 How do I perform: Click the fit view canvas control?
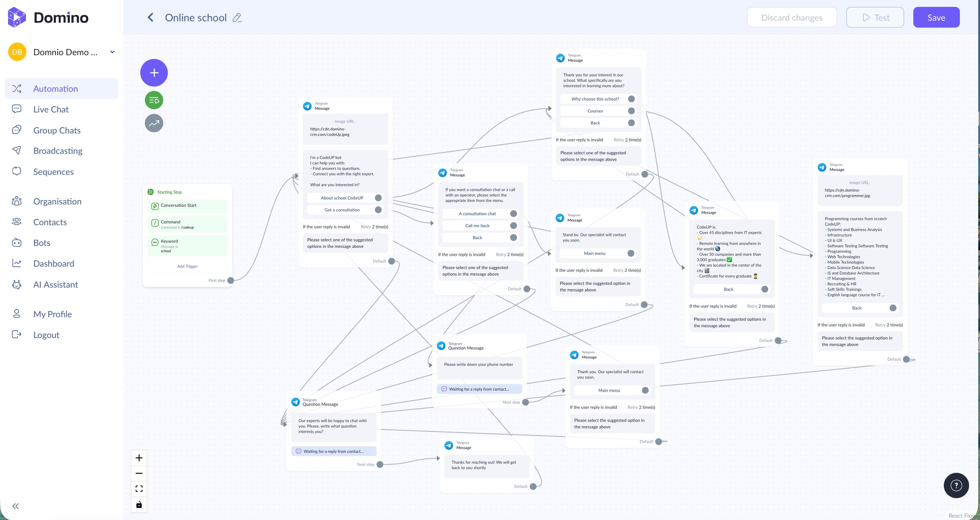pyautogui.click(x=139, y=488)
